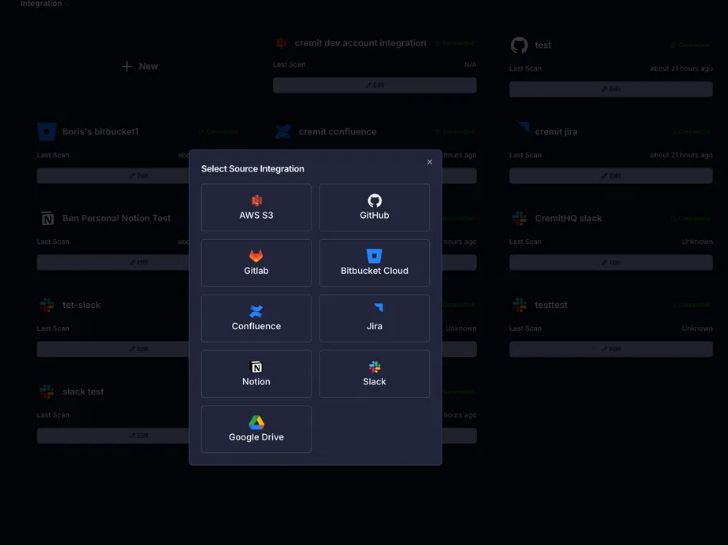Viewport: 728px width, 545px height.
Task: Select Bitbucket Cloud integration tile
Action: click(374, 263)
